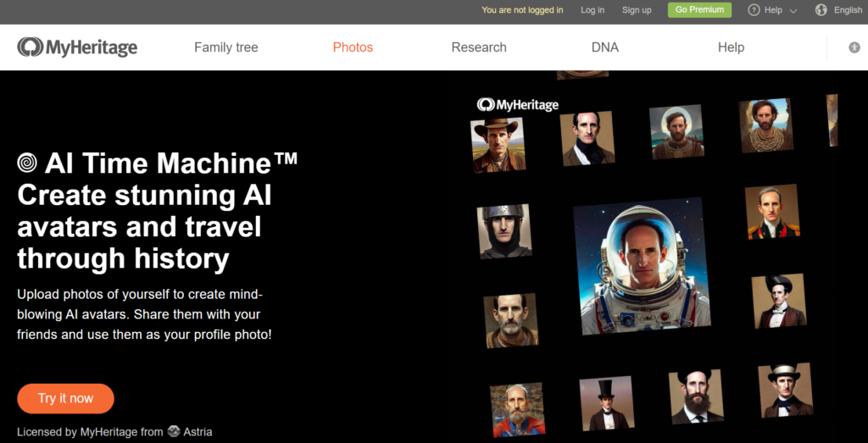Select the red and blue armored avatar
This screenshot has height=443, width=868.
[x=517, y=410]
